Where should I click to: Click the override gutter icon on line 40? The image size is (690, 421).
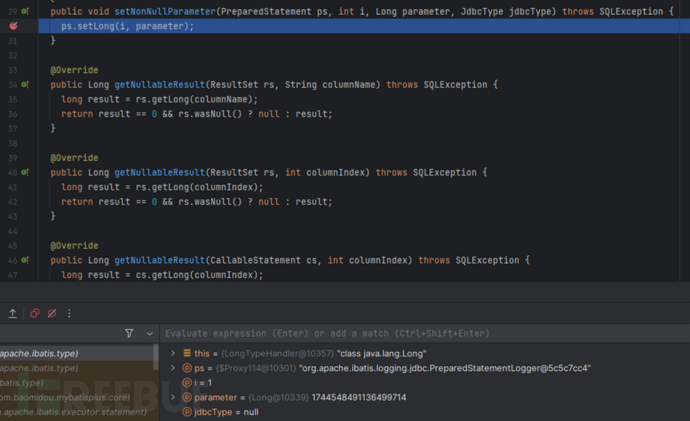tap(26, 172)
